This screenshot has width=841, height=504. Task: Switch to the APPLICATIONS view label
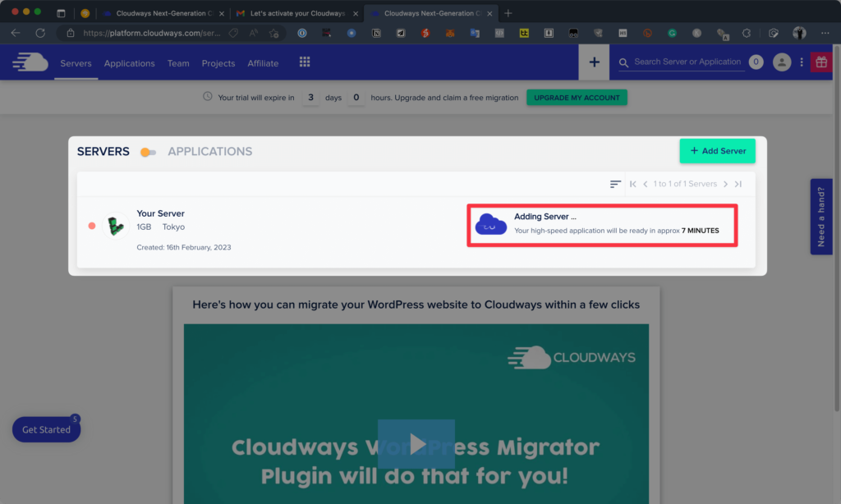tap(209, 152)
